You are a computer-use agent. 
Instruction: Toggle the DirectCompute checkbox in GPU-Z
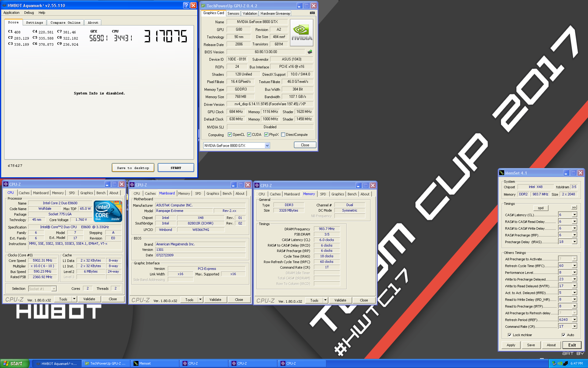[x=283, y=135]
